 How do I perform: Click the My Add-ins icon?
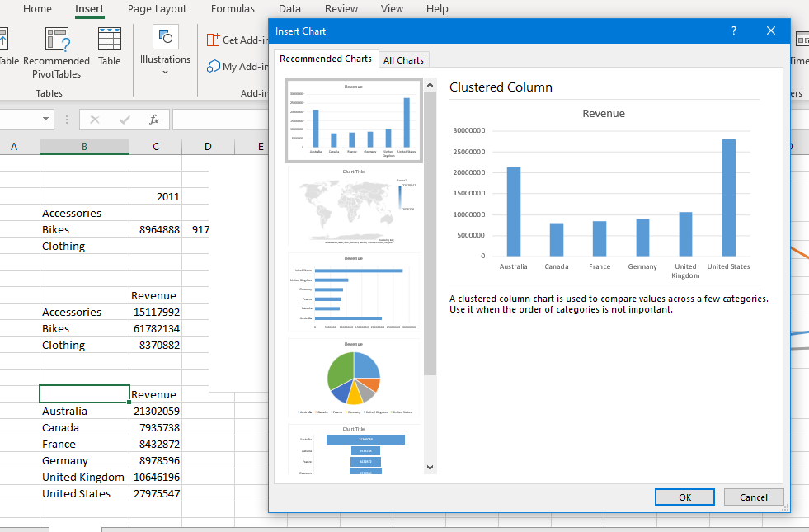click(214, 66)
